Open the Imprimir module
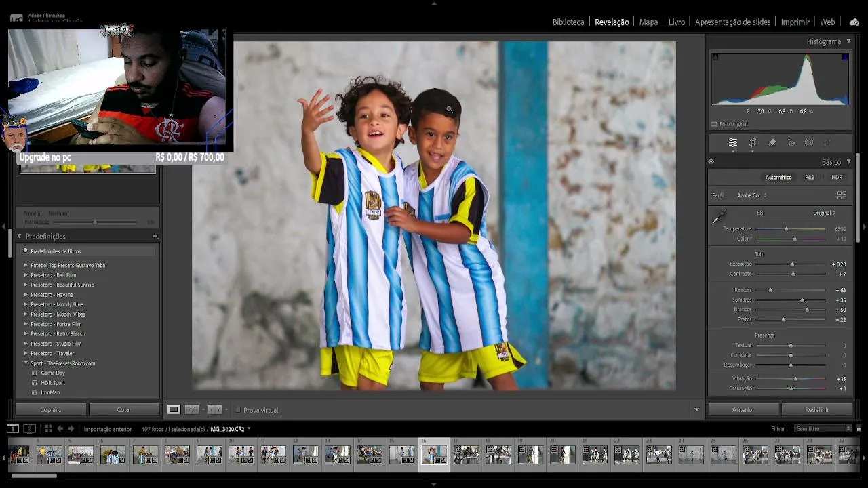This screenshot has width=868, height=488. [795, 22]
